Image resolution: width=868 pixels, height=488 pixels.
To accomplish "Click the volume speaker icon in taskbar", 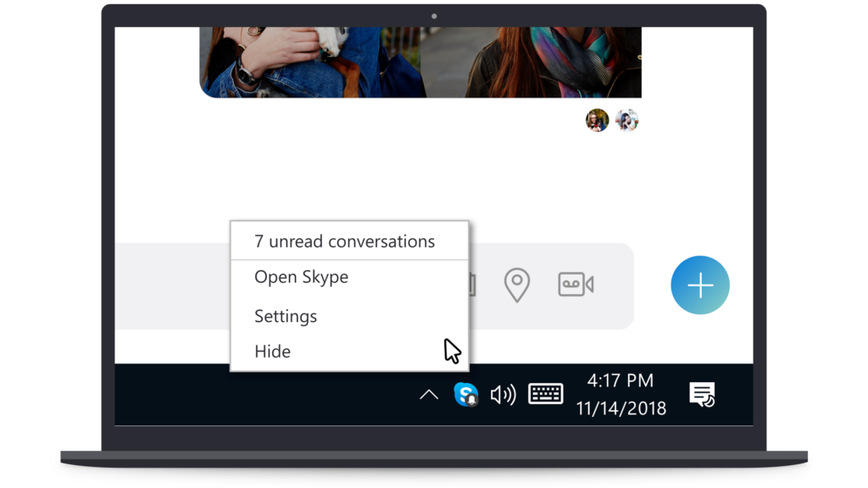I will tap(503, 395).
